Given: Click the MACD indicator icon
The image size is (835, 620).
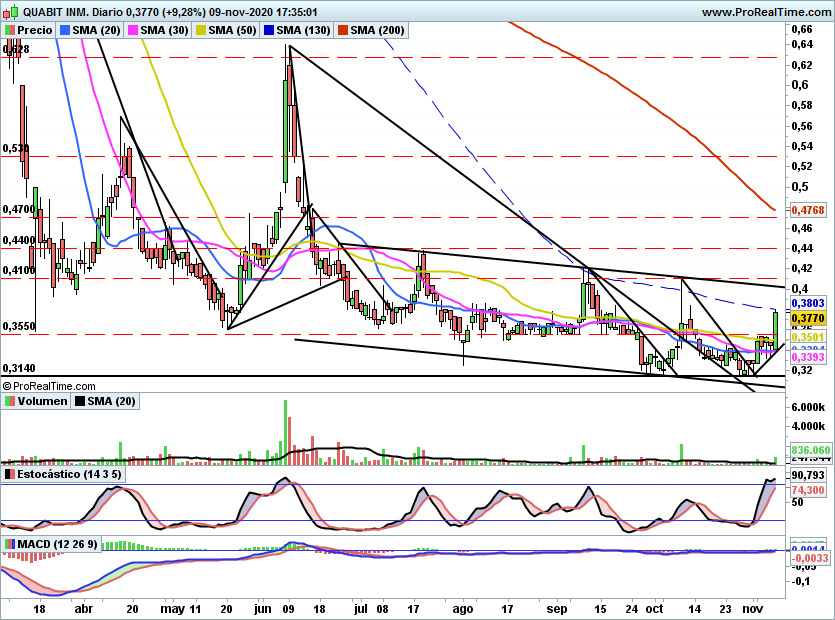Looking at the screenshot, I should coord(10,544).
